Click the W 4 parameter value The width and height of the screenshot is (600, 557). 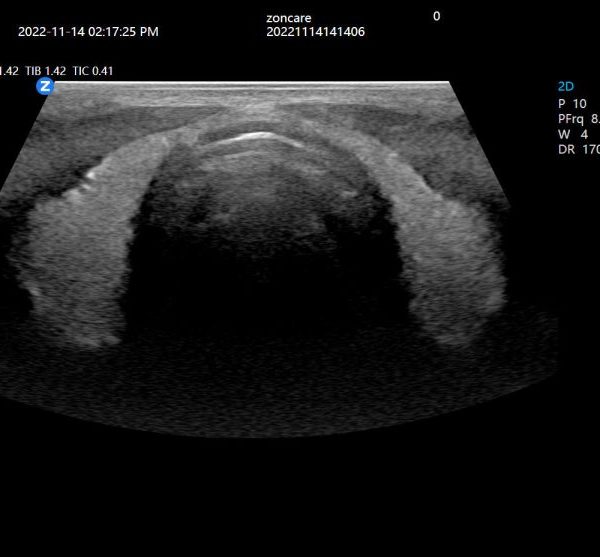point(572,133)
